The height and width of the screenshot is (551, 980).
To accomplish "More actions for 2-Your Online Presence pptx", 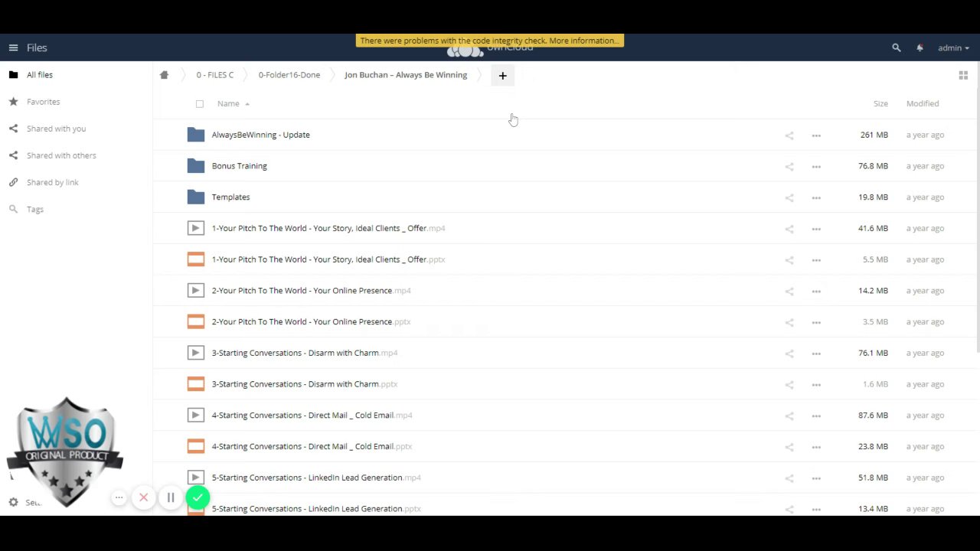I will point(816,322).
